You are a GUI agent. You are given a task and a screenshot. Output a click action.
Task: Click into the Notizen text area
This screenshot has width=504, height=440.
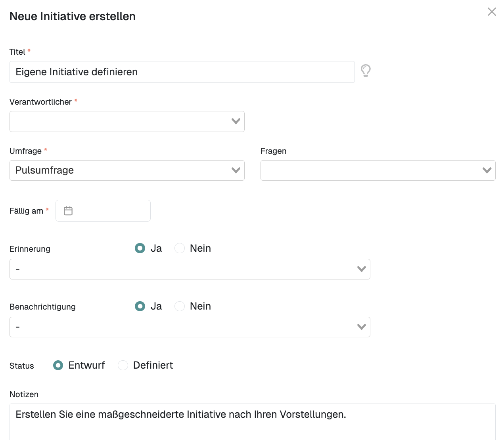252,422
